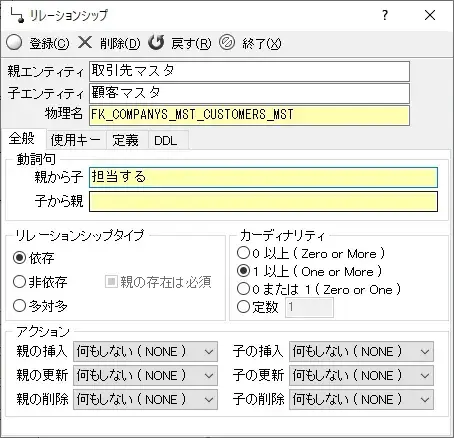The image size is (454, 438).
Task: Click the 定数 number field showing 1
Action: coord(309,307)
